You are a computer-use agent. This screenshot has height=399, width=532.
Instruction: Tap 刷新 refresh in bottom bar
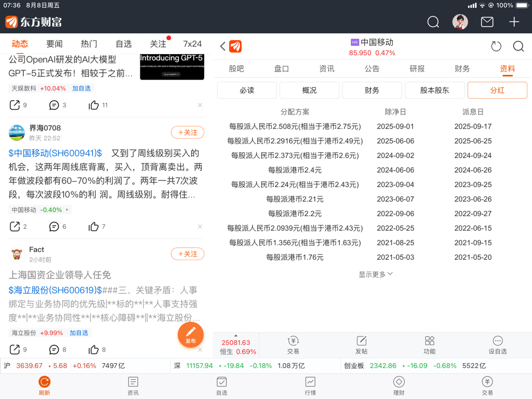click(x=44, y=386)
